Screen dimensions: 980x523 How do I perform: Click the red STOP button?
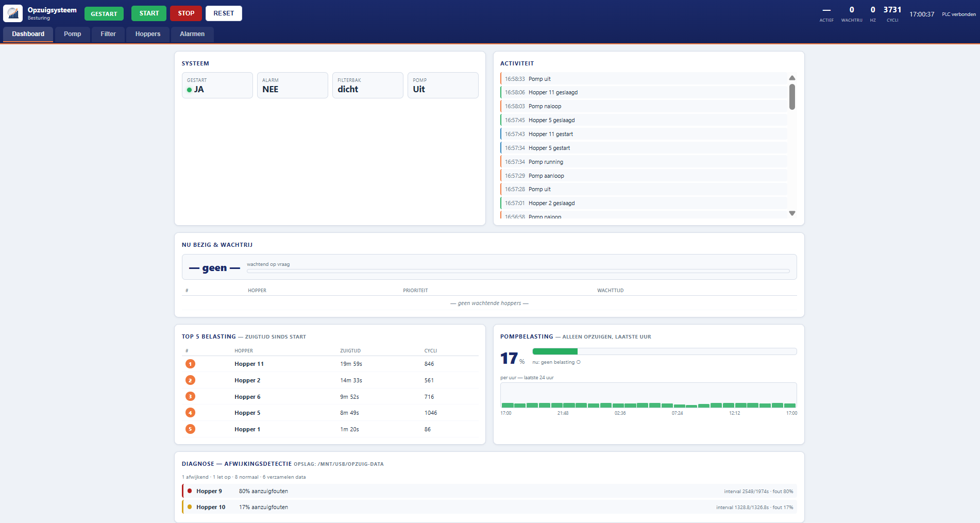pos(186,13)
